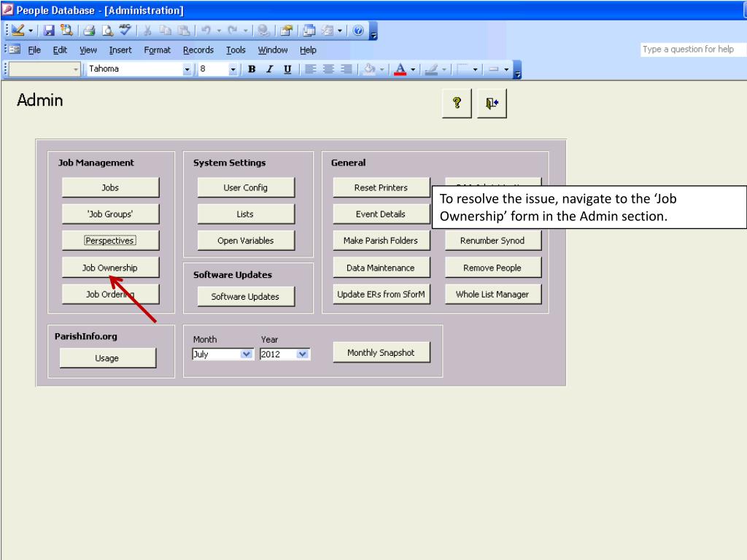Open the Tahoma font name dropdown

click(x=187, y=69)
